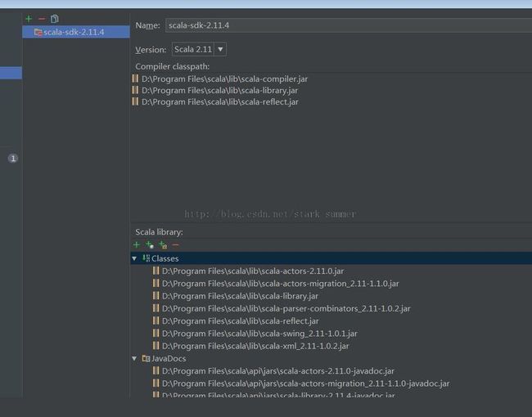Remove a Scala library entry with the red minus
532x417 pixels.
pos(175,244)
